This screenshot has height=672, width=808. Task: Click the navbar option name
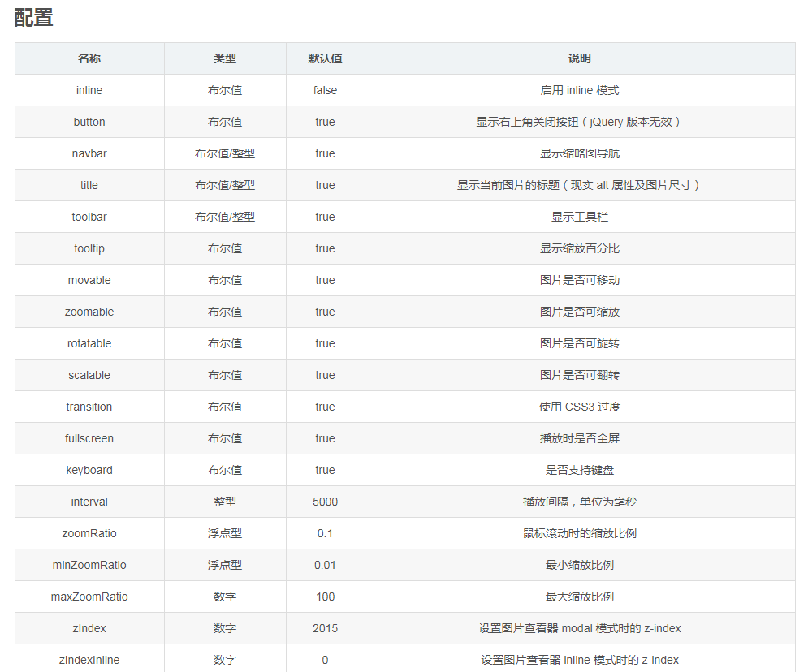(x=89, y=153)
